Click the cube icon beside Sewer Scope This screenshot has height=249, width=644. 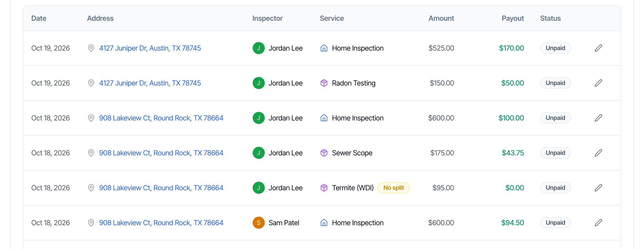pos(324,153)
